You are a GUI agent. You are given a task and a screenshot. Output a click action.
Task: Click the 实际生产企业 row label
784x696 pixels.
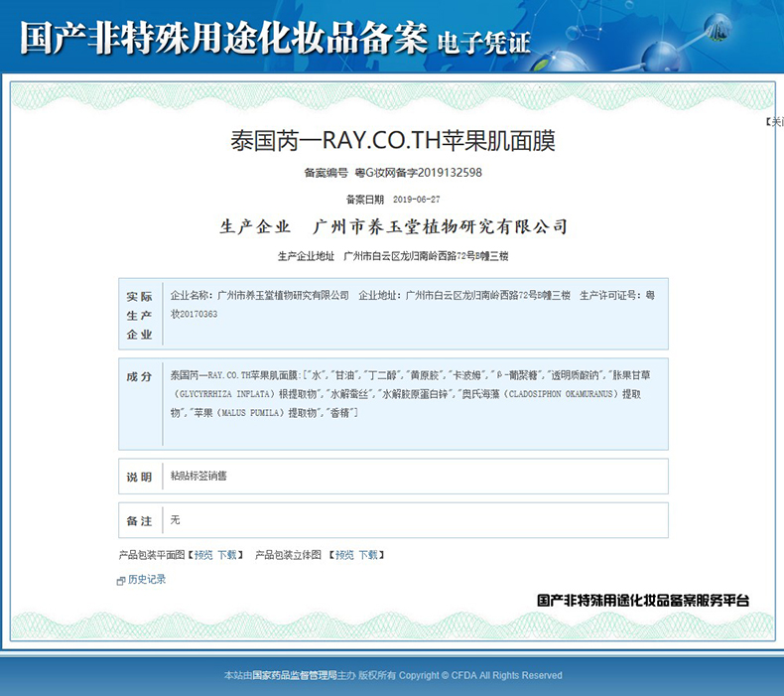coord(140,315)
